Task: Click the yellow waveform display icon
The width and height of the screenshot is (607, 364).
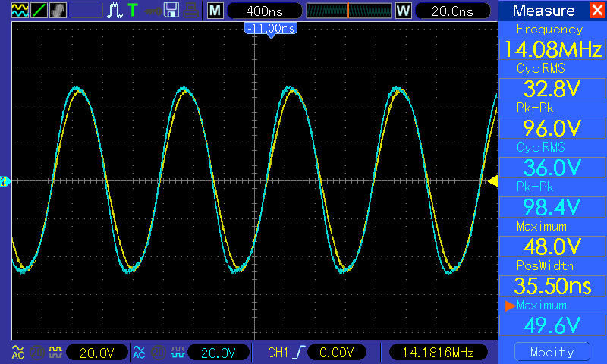Action: coord(18,11)
